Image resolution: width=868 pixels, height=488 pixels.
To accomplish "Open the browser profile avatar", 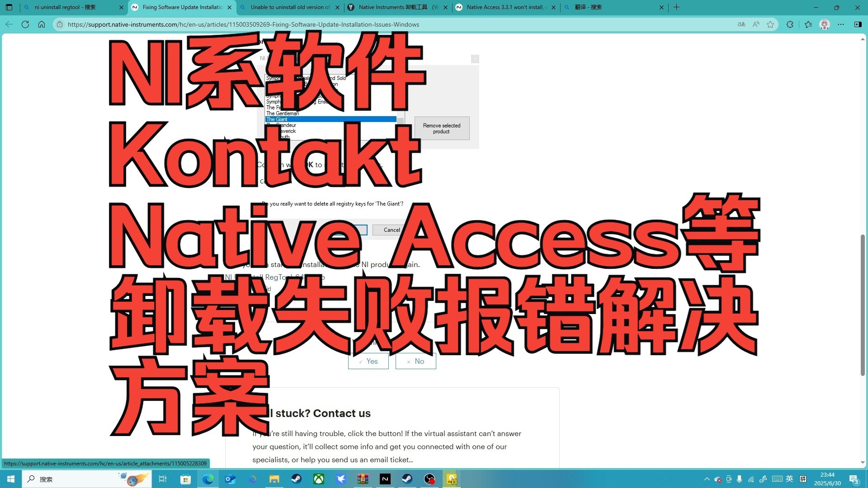I will (825, 24).
